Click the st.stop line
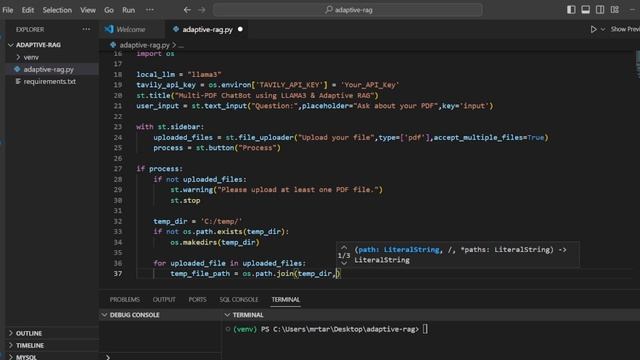 pos(185,200)
